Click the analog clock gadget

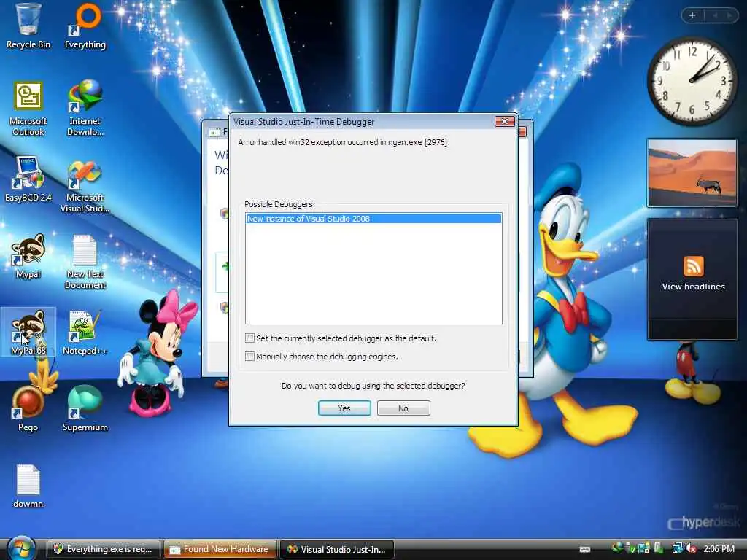tap(692, 81)
